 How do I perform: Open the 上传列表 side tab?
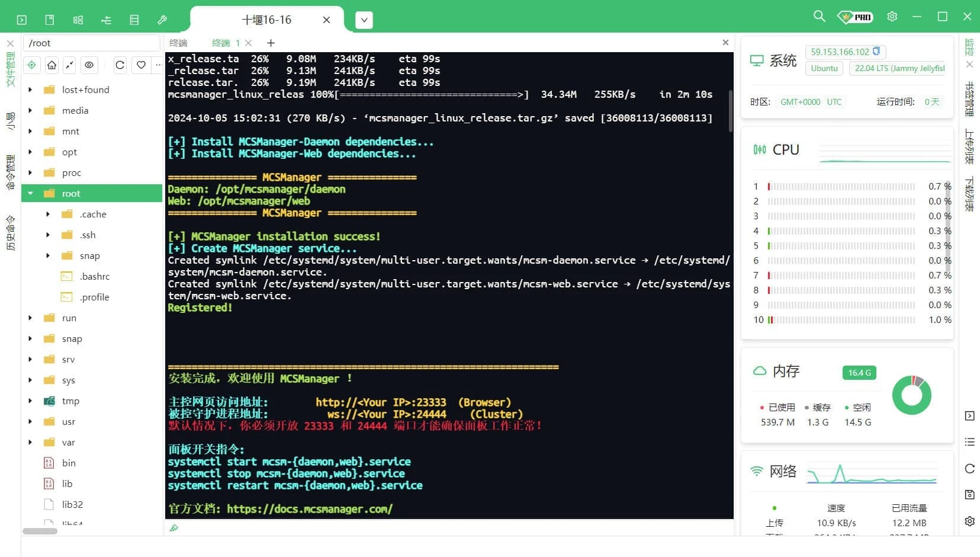(969, 146)
